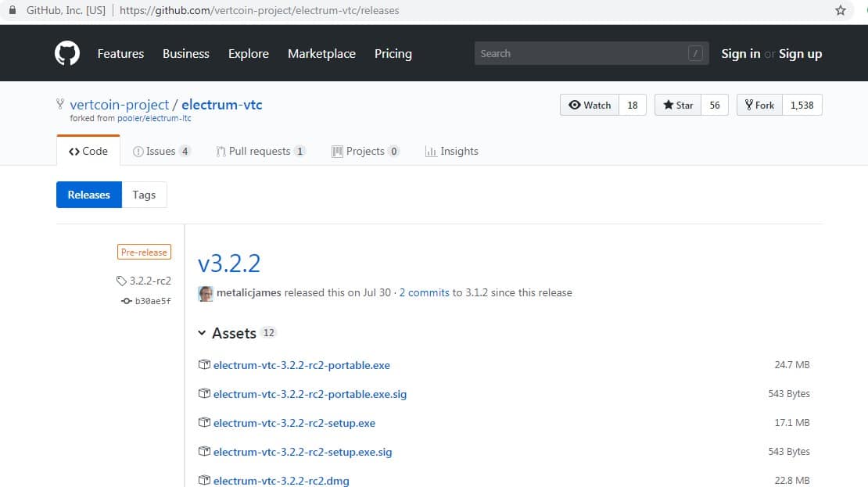Open the Pull requests tab
868x487 pixels.
click(260, 151)
